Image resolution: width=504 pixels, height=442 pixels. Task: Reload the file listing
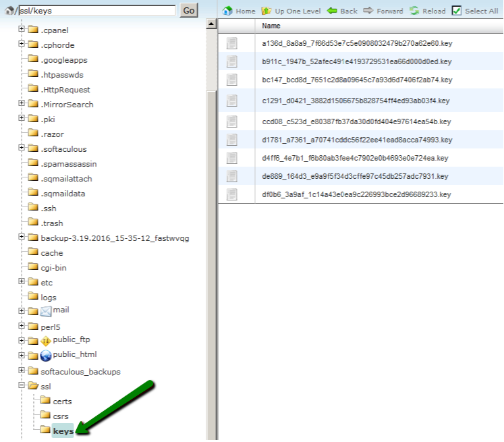click(414, 11)
